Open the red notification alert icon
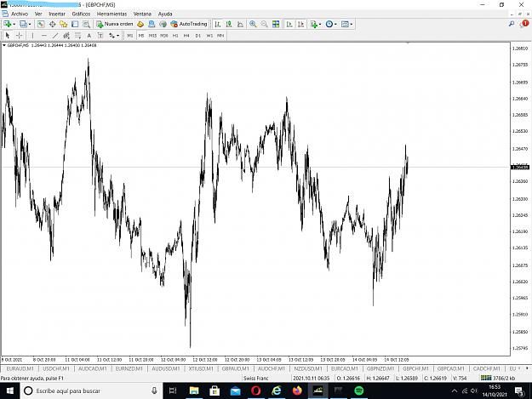Viewport: 532px width, 399px height. click(x=524, y=23)
